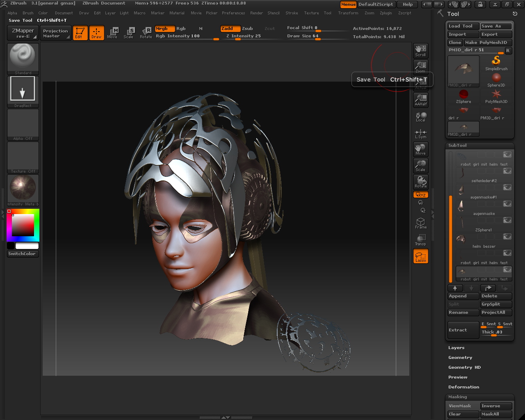Click the SubTool list orange scrollbar
Viewport: 525px width, 420px height.
tap(451, 239)
